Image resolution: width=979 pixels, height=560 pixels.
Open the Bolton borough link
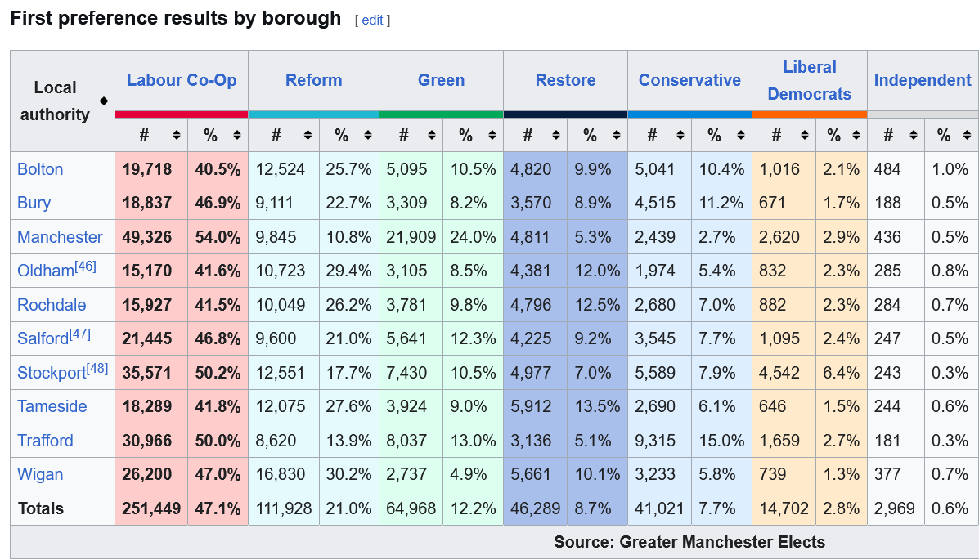click(40, 169)
